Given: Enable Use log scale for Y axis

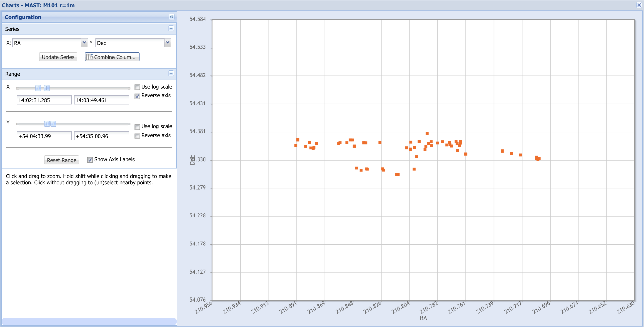Looking at the screenshot, I should pyautogui.click(x=137, y=127).
